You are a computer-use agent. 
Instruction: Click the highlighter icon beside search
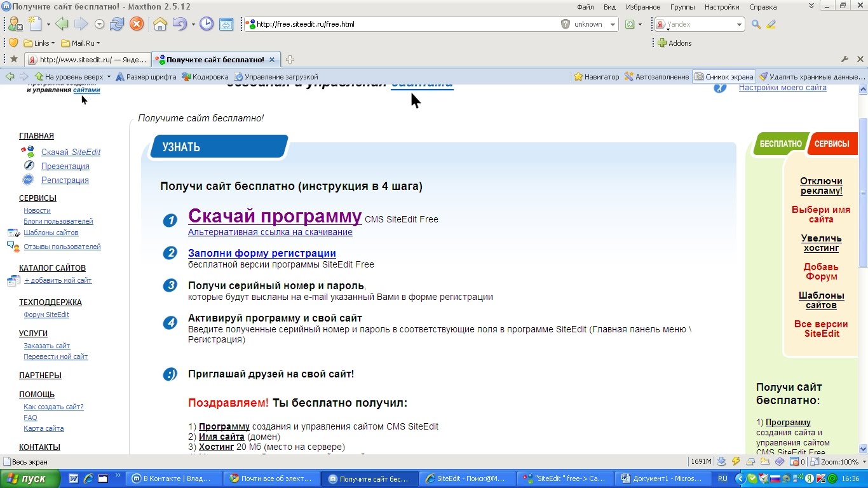771,24
